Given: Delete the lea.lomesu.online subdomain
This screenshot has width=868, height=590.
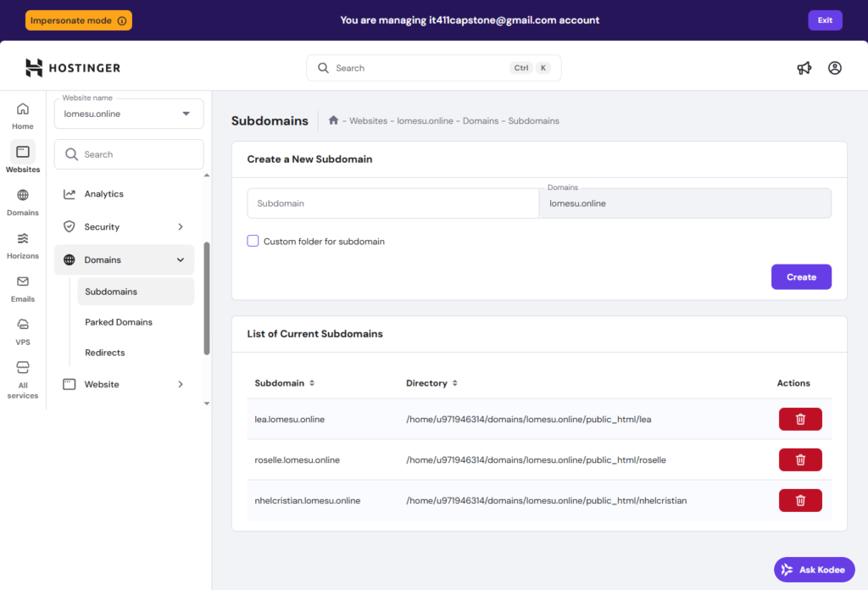Looking at the screenshot, I should click(800, 419).
